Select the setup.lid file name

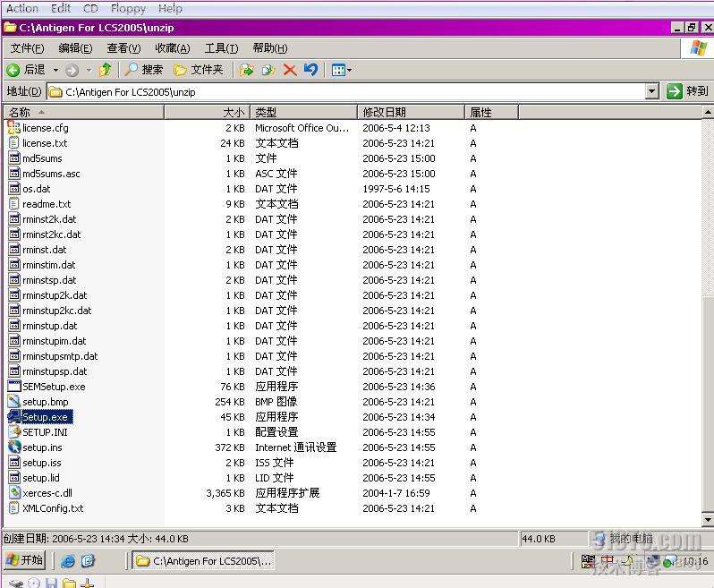[41, 478]
